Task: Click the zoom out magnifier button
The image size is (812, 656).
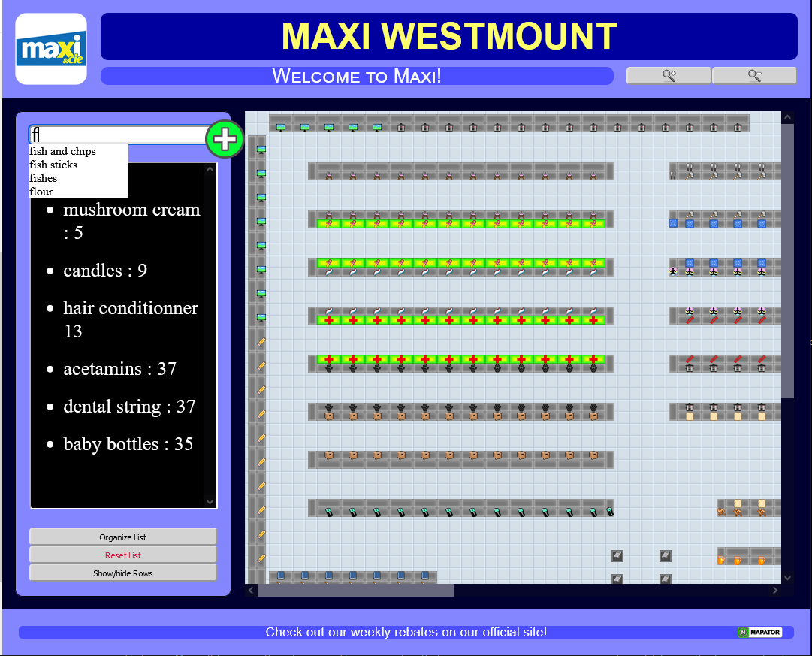Action: pyautogui.click(x=754, y=76)
